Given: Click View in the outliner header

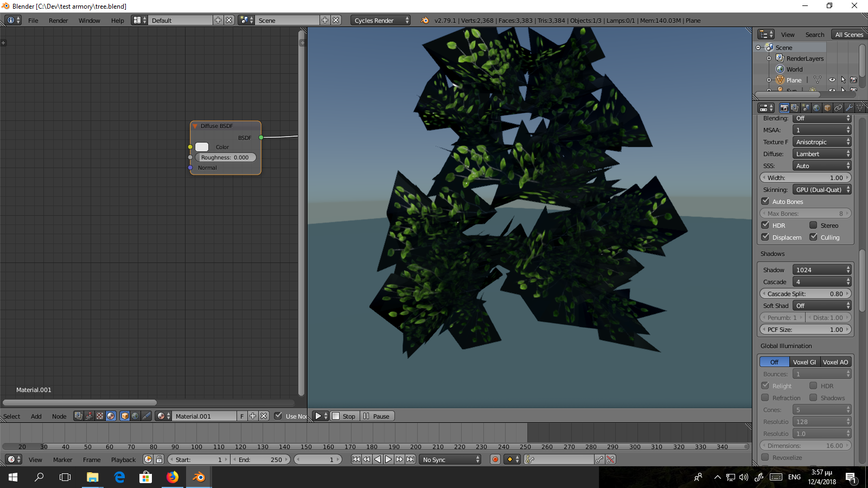Looking at the screenshot, I should [788, 34].
